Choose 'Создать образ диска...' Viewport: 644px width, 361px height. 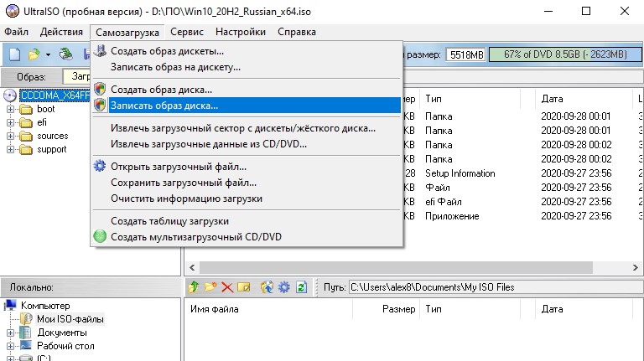247,90
